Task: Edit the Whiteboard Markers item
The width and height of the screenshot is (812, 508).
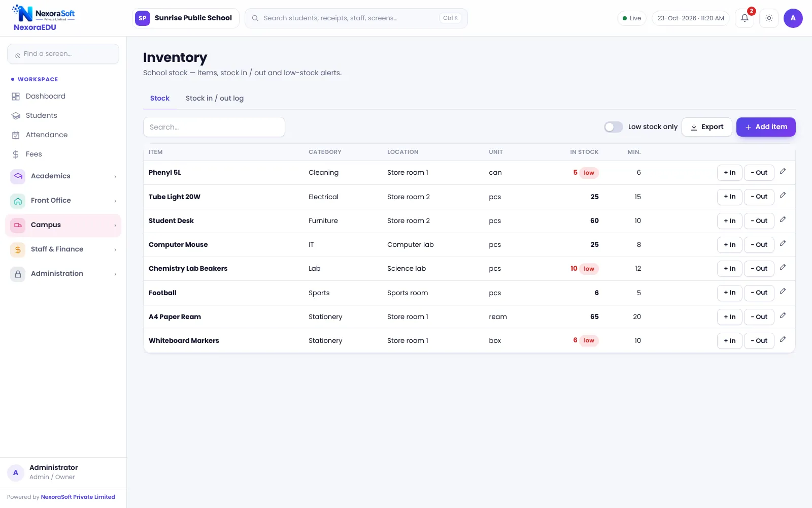Action: pos(783,340)
